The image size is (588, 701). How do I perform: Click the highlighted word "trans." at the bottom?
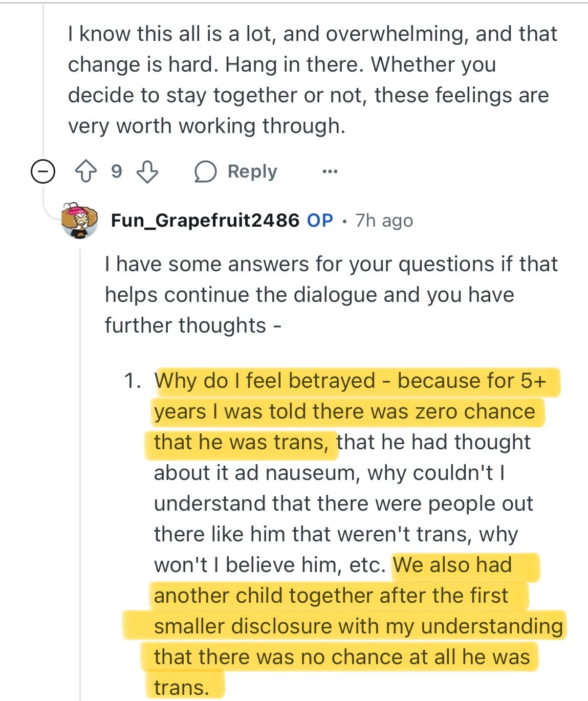(x=181, y=687)
